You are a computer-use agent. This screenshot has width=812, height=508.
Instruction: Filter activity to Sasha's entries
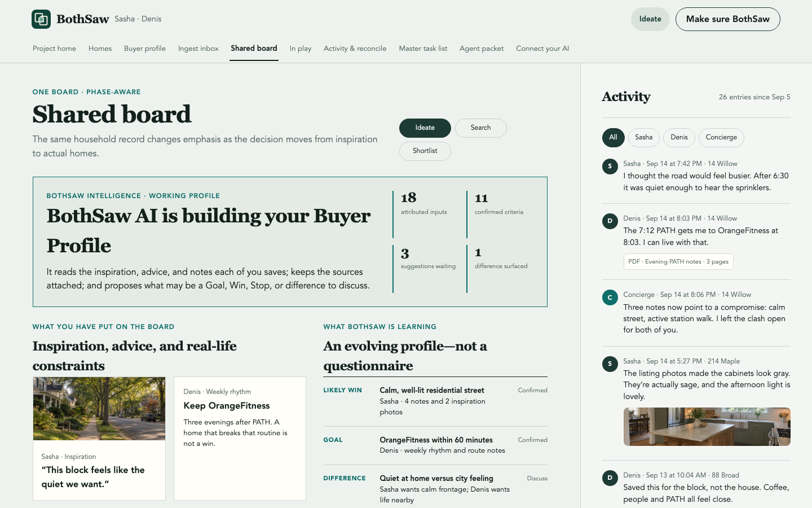click(x=643, y=138)
